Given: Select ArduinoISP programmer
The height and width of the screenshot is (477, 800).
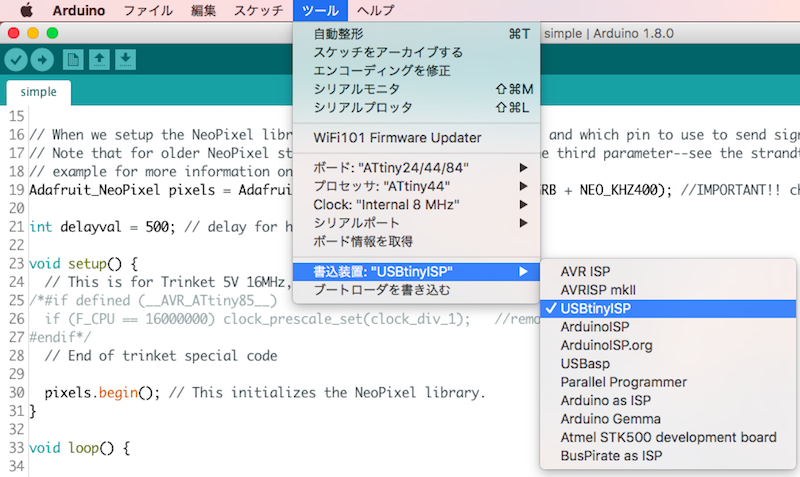Looking at the screenshot, I should 668,327.
